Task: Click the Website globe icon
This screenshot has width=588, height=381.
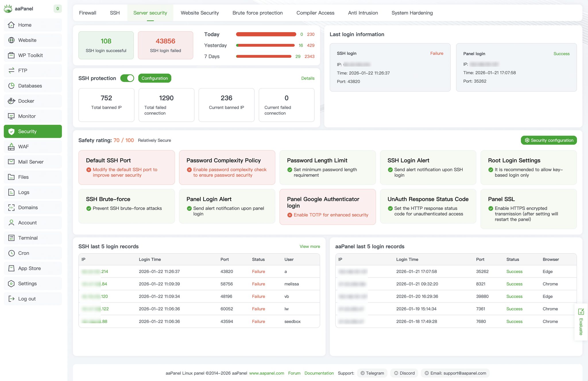Action: 11,40
